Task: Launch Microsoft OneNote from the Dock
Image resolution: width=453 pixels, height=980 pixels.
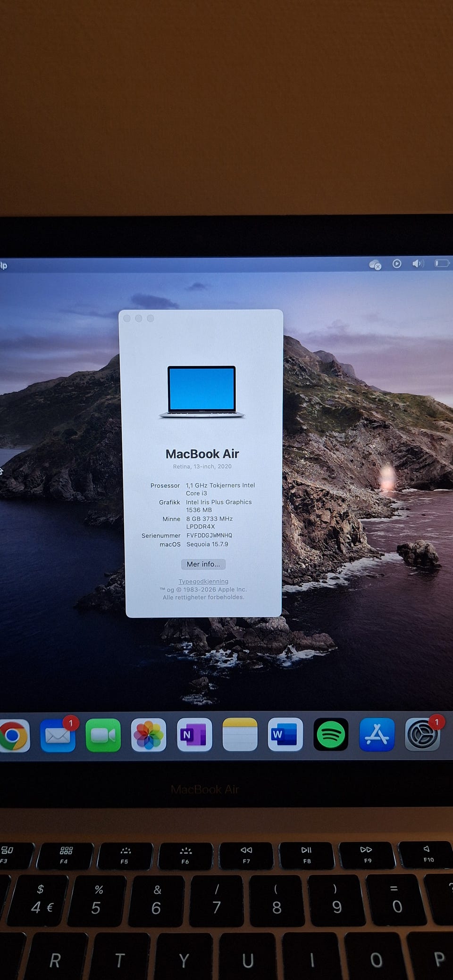Action: coord(194,734)
